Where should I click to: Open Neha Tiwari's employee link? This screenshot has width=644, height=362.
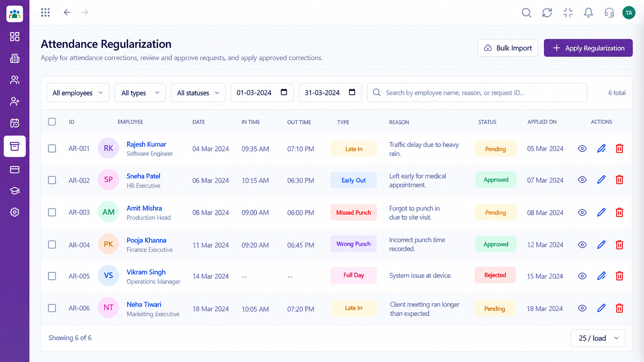[144, 304]
